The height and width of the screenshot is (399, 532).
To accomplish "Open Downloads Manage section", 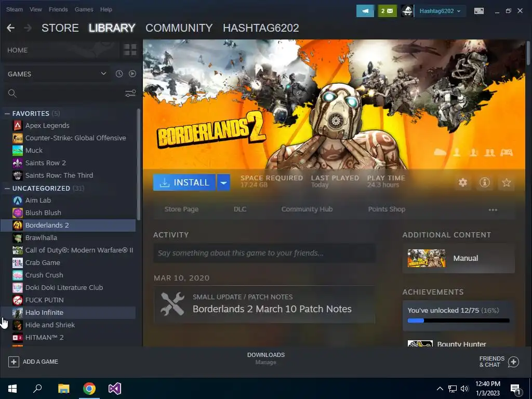I will pos(266,358).
